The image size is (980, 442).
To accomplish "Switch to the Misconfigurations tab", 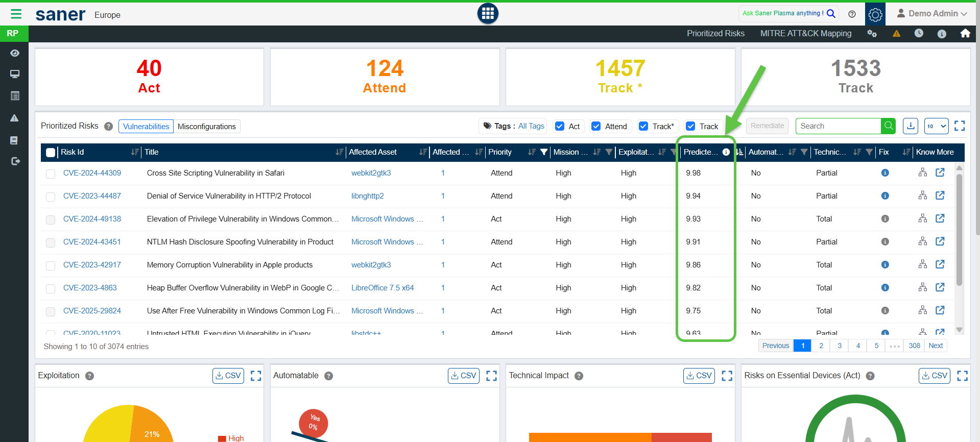I will [x=206, y=127].
